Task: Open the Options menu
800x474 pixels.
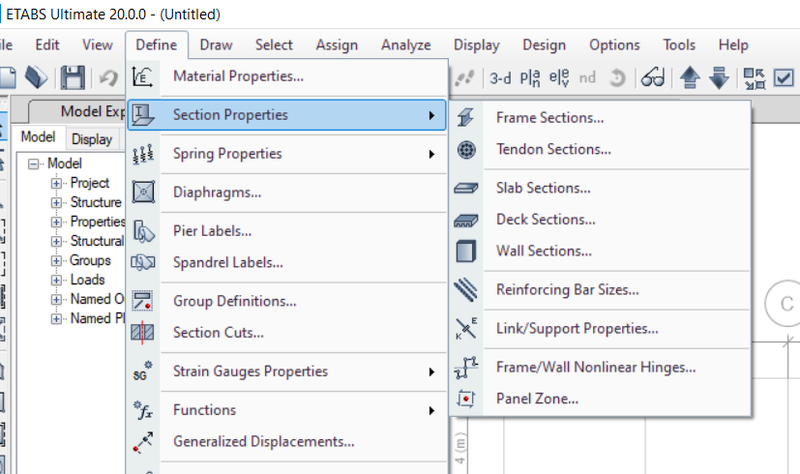Action: pyautogui.click(x=614, y=45)
